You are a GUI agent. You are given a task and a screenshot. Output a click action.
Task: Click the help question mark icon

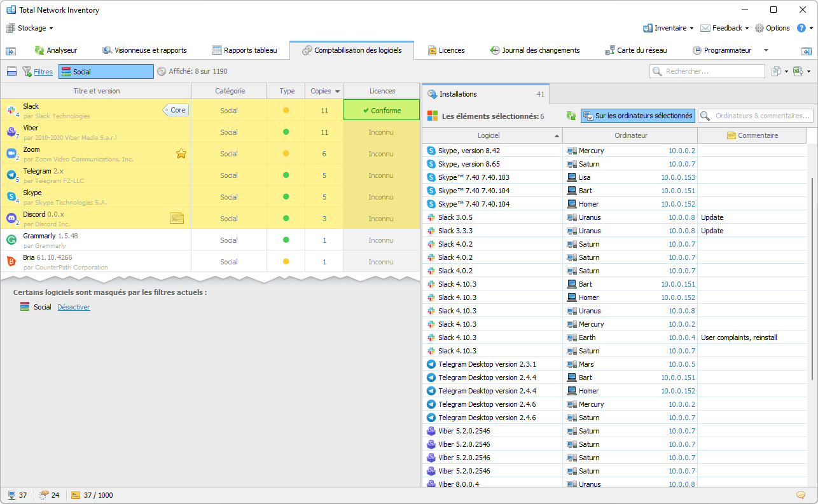pos(801,28)
